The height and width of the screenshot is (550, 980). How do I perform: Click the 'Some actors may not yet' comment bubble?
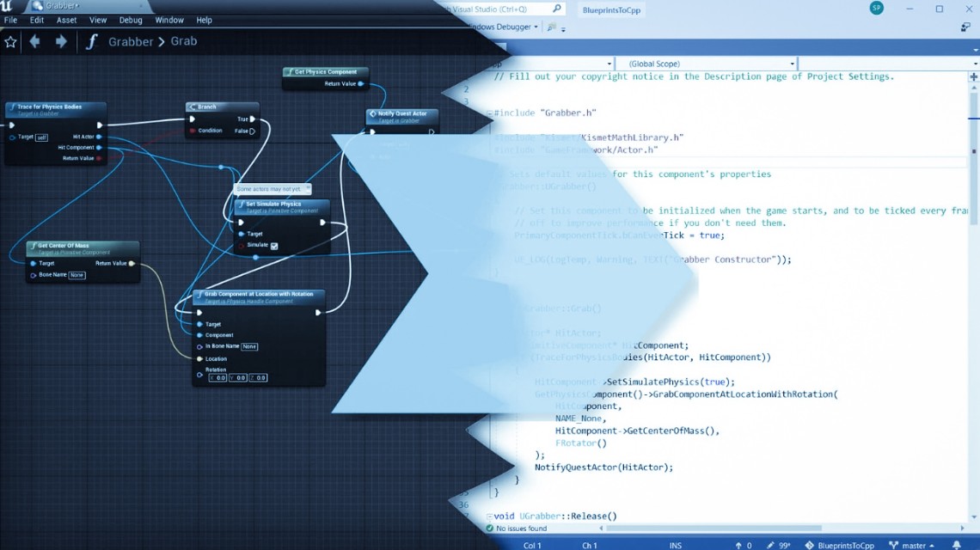pos(272,189)
